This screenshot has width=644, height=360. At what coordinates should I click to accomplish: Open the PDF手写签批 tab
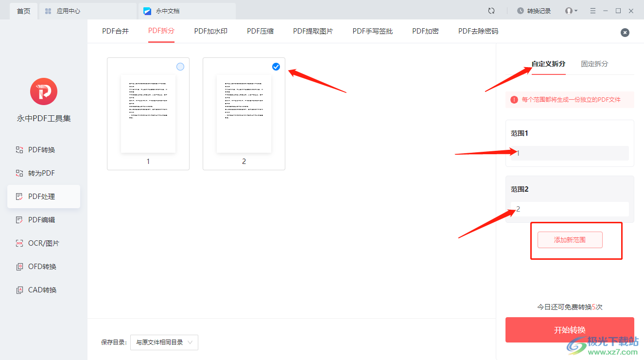point(372,31)
